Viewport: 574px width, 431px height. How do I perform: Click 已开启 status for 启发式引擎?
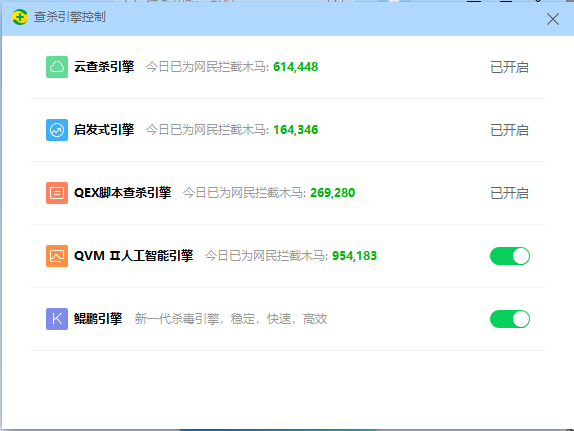pos(509,130)
